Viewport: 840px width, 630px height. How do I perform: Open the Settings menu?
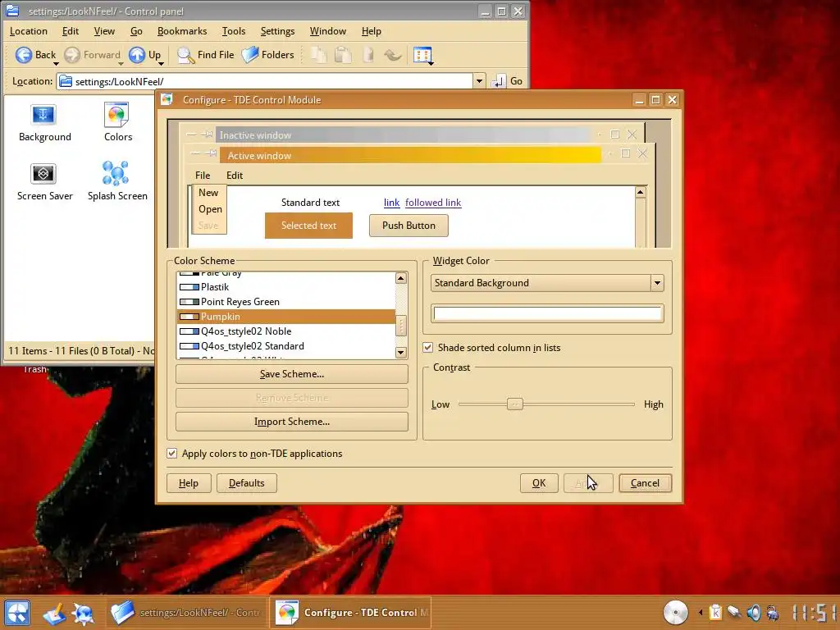coord(277,31)
